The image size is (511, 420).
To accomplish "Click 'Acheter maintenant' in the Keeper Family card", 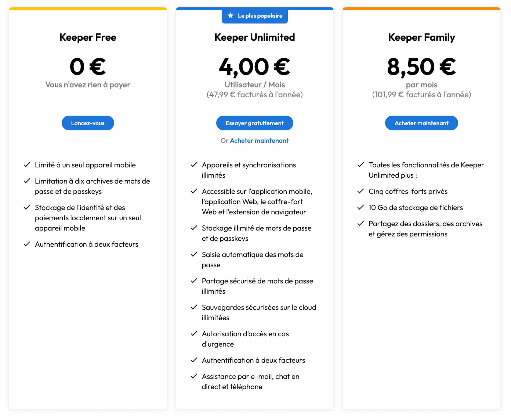I will [421, 123].
